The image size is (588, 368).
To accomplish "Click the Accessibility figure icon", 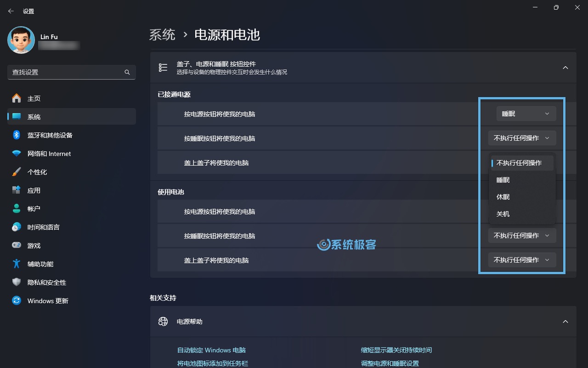I will 17,264.
